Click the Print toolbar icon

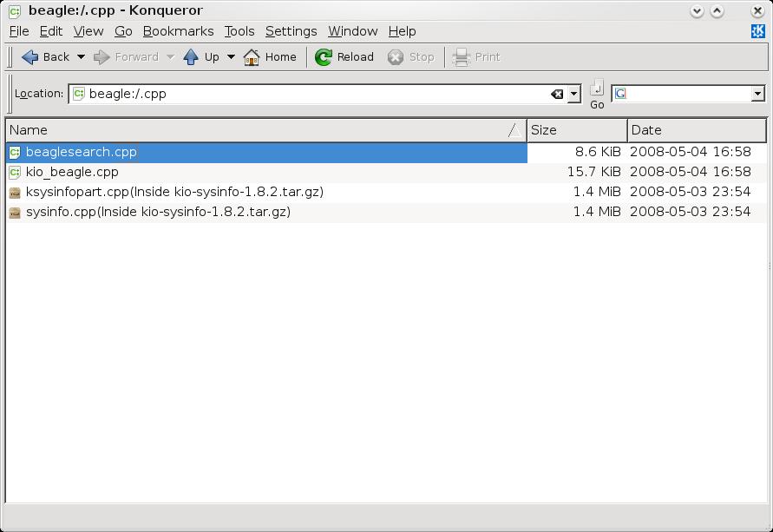(462, 57)
